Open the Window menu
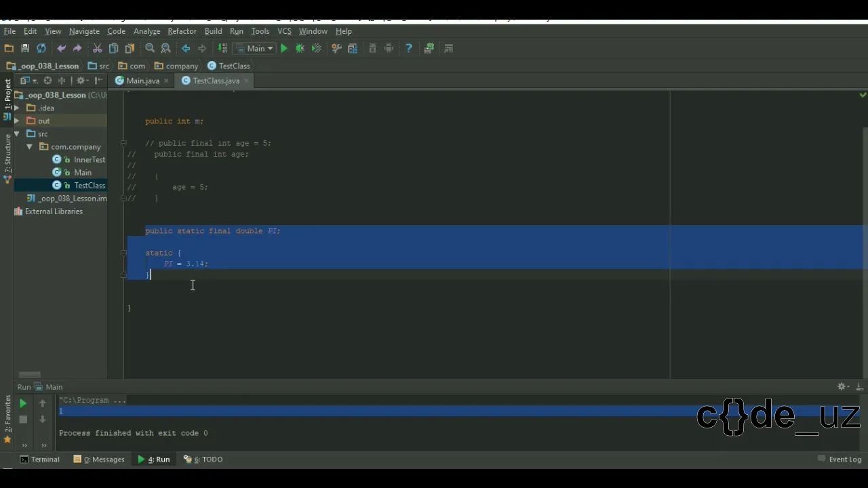The width and height of the screenshot is (868, 488). tap(313, 31)
